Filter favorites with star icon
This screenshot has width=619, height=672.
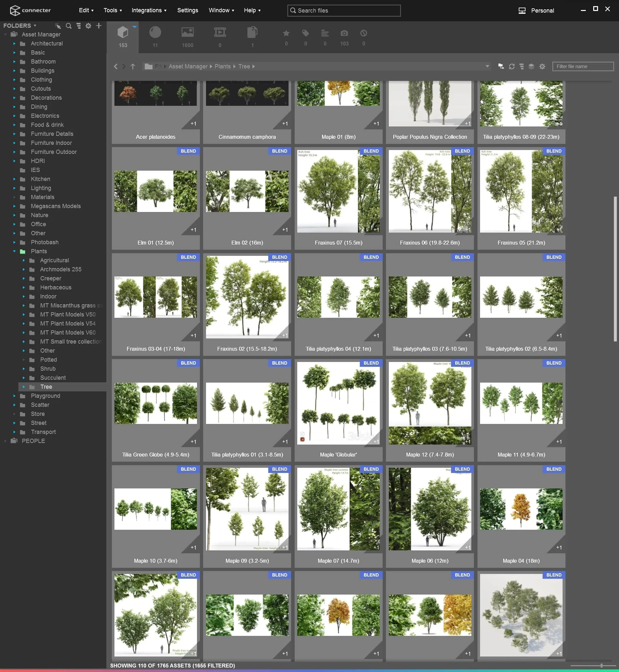pos(286,33)
